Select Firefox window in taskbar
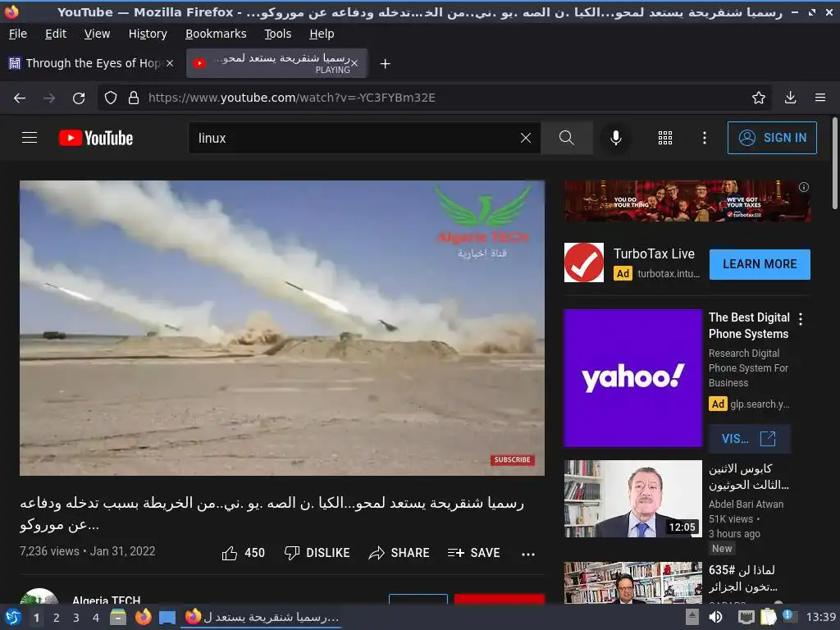 [x=262, y=617]
